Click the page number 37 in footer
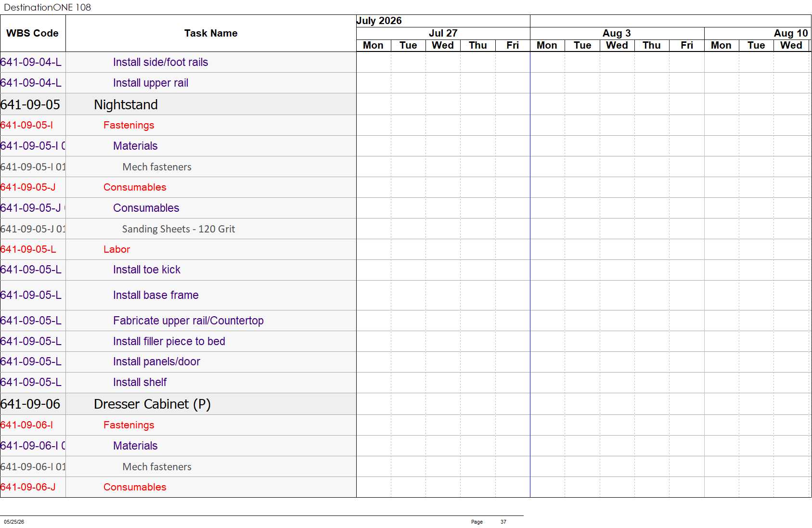 503,522
